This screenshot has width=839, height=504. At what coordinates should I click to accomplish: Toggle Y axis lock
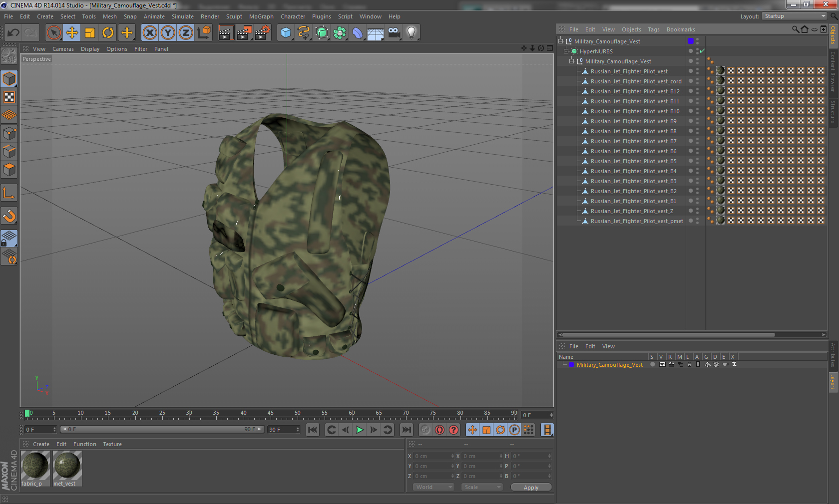pos(168,33)
